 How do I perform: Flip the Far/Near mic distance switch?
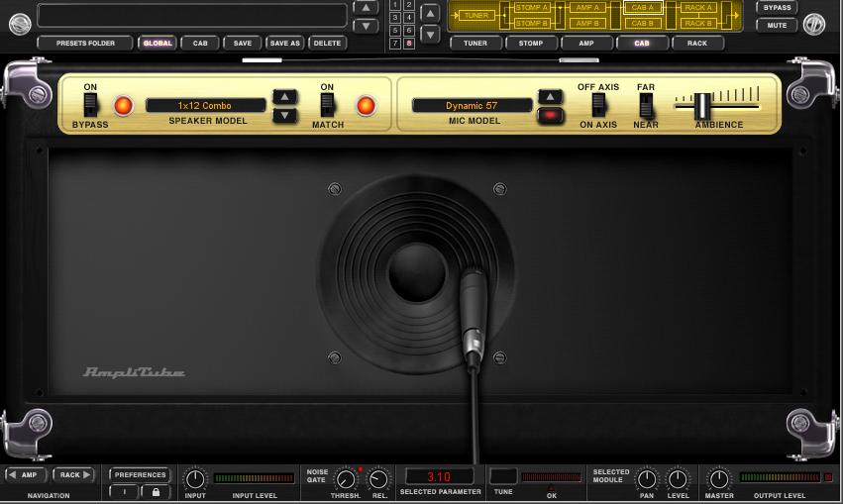click(646, 105)
